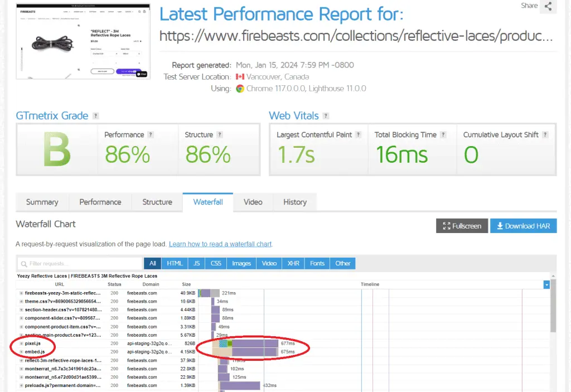Click the Status column header

coord(114,284)
